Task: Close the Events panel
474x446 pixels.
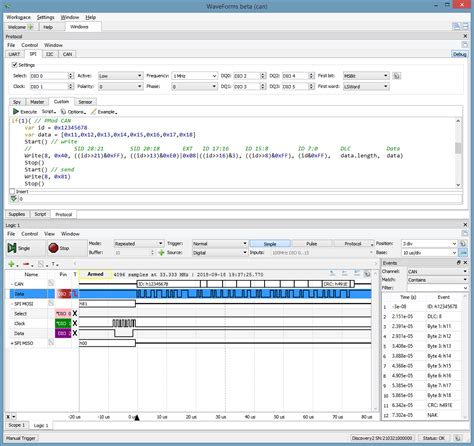Action: (x=465, y=263)
